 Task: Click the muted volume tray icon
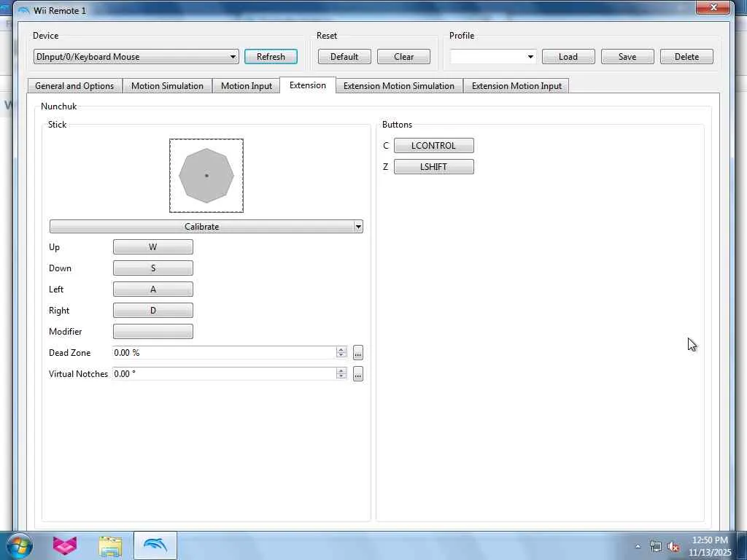click(673, 546)
